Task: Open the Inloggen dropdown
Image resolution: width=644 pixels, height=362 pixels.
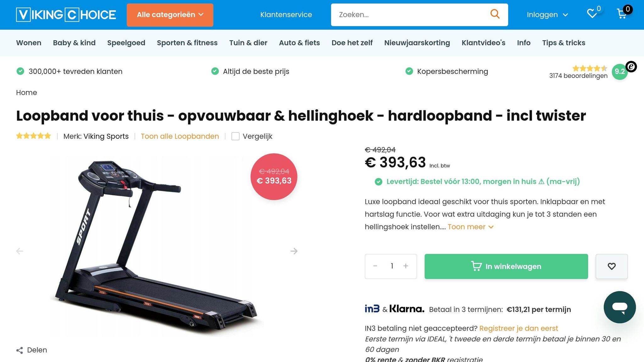Action: (547, 15)
